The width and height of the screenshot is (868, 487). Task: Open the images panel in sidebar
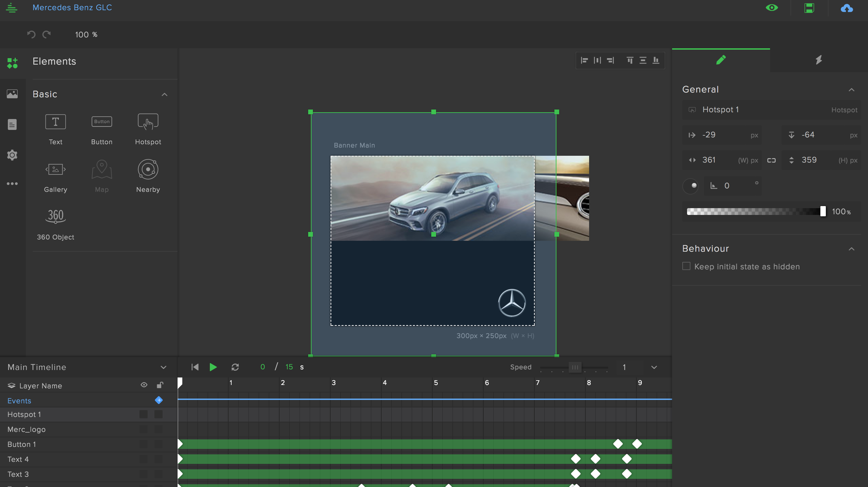(x=12, y=94)
